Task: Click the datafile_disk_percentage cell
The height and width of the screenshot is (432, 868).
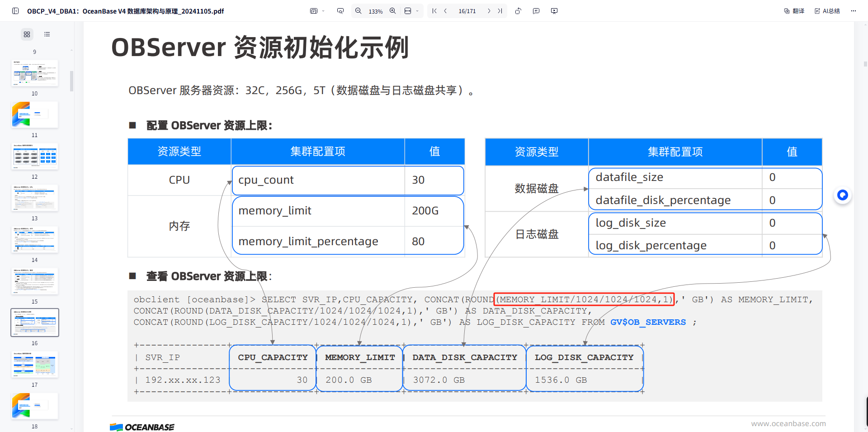Action: [675, 200]
